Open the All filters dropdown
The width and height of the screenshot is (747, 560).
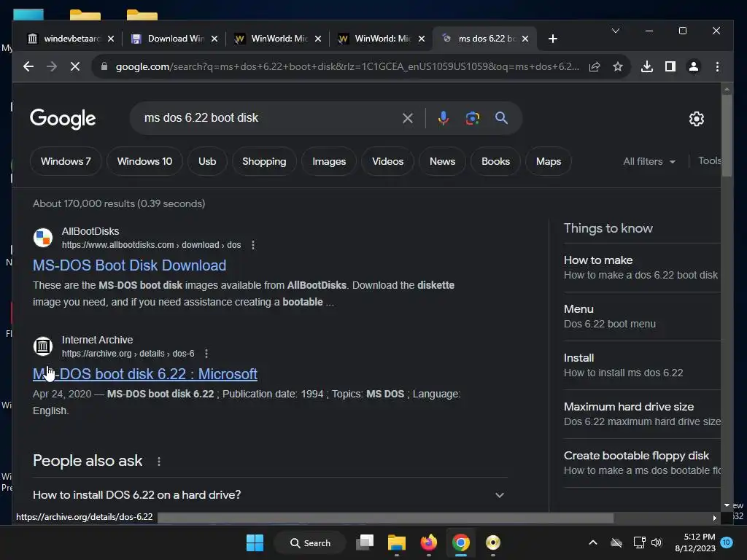(649, 161)
